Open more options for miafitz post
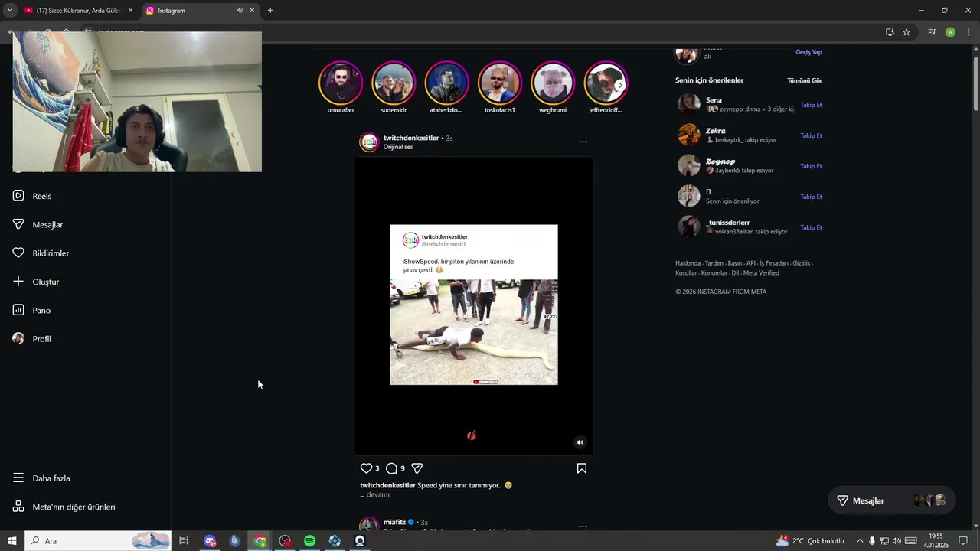The width and height of the screenshot is (980, 551). pyautogui.click(x=583, y=527)
